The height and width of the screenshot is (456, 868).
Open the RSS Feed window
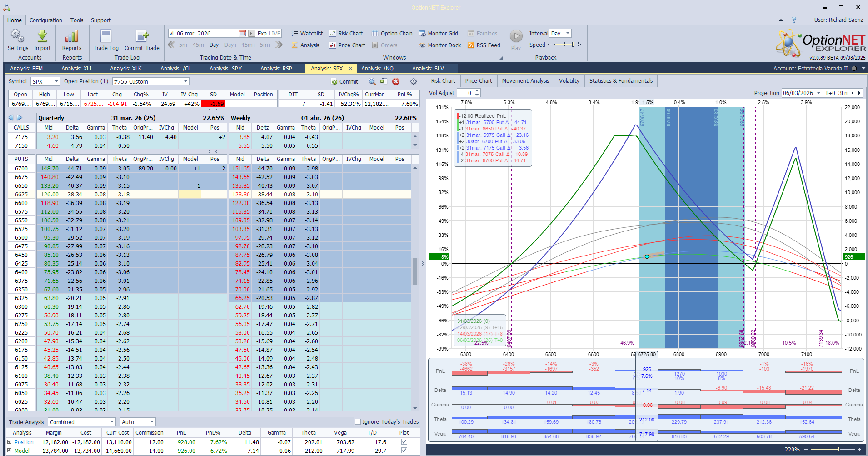(x=484, y=45)
